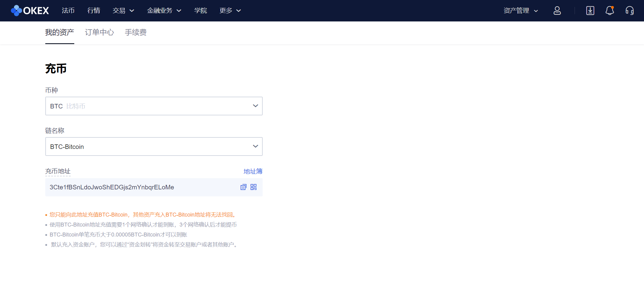
Task: Click the 充币地址 label
Action: click(x=58, y=172)
